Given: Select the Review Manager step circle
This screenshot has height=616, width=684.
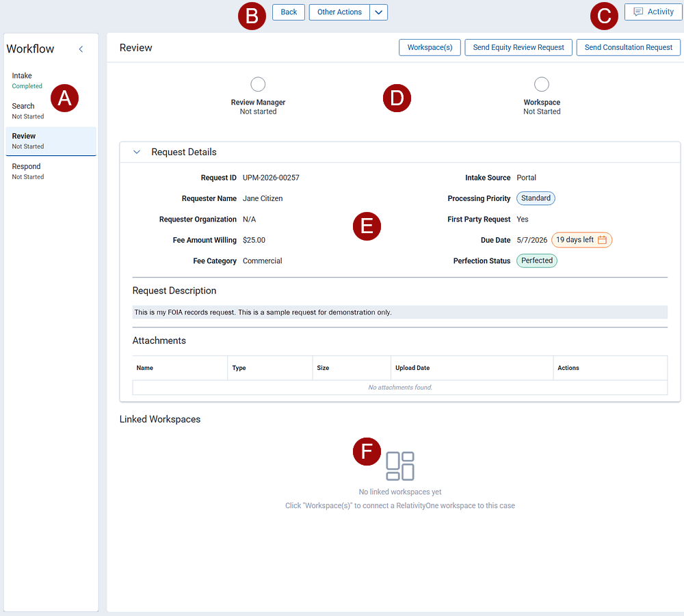Looking at the screenshot, I should tap(258, 84).
